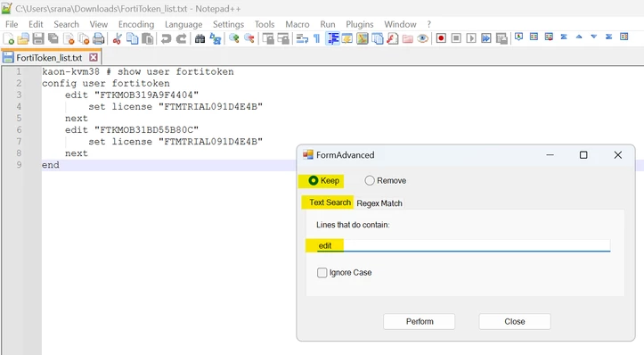Viewport: 644px width, 355px height.
Task: Click Run macro multiple times icon
Action: pyautogui.click(x=486, y=38)
